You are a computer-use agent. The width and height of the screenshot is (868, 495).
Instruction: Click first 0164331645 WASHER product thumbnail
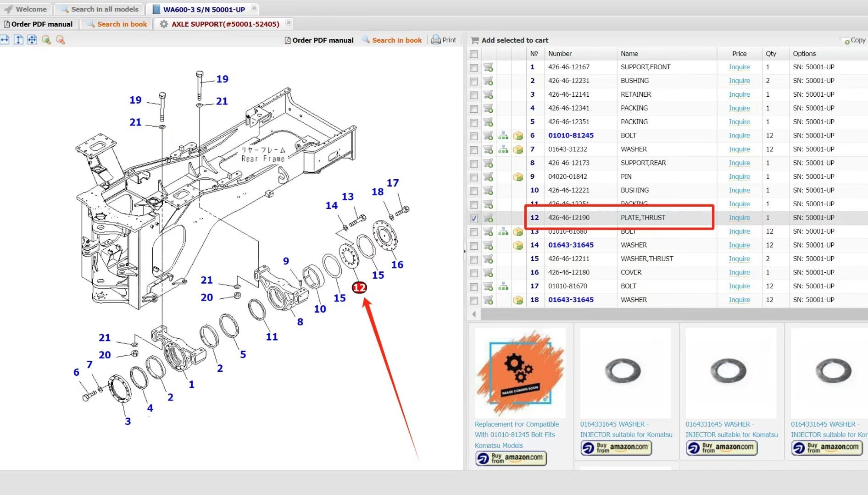625,372
